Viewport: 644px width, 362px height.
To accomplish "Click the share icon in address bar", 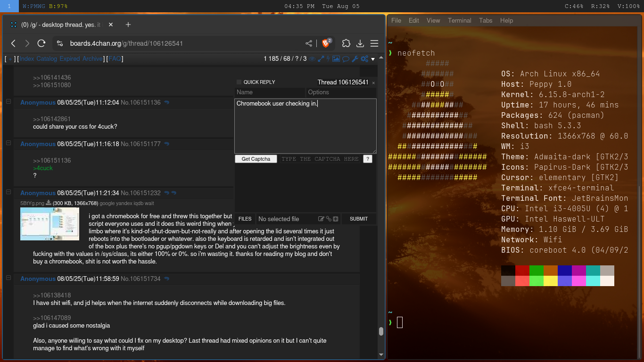I will pos(309,43).
